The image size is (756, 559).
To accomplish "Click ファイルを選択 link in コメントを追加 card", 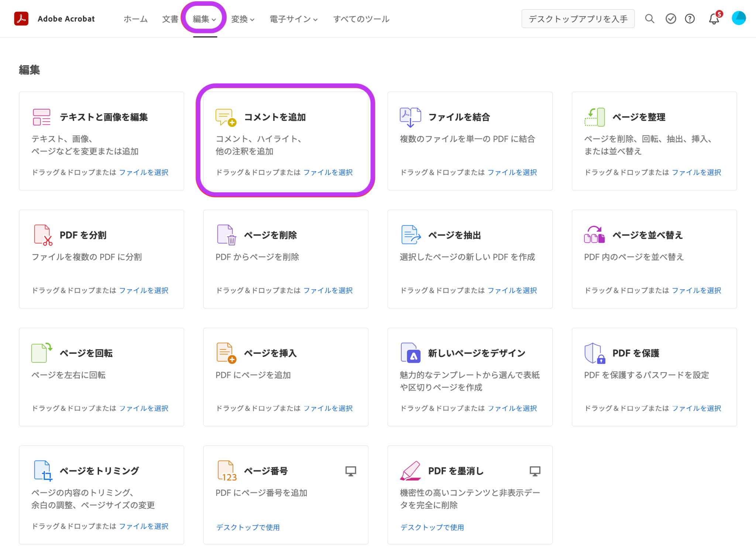I will tap(328, 172).
